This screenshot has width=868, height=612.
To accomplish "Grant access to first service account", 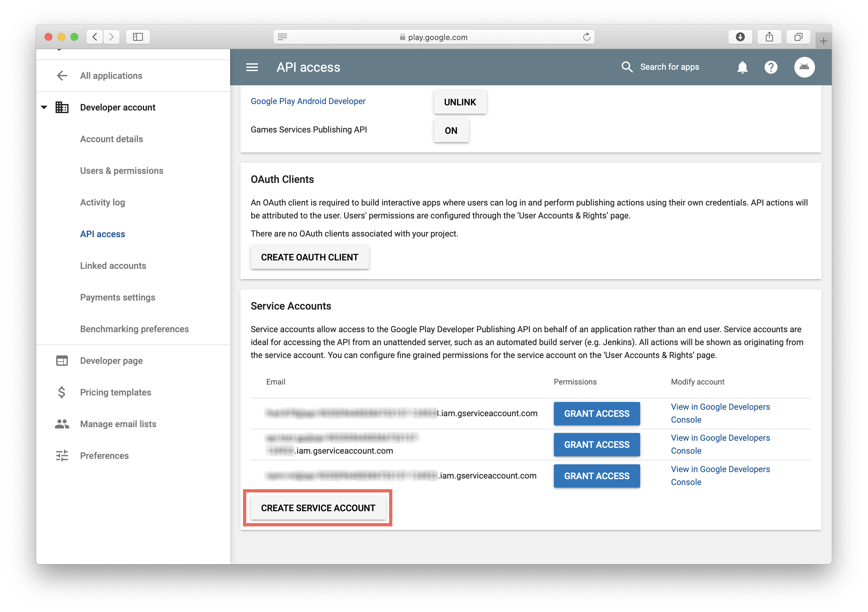I will [596, 414].
